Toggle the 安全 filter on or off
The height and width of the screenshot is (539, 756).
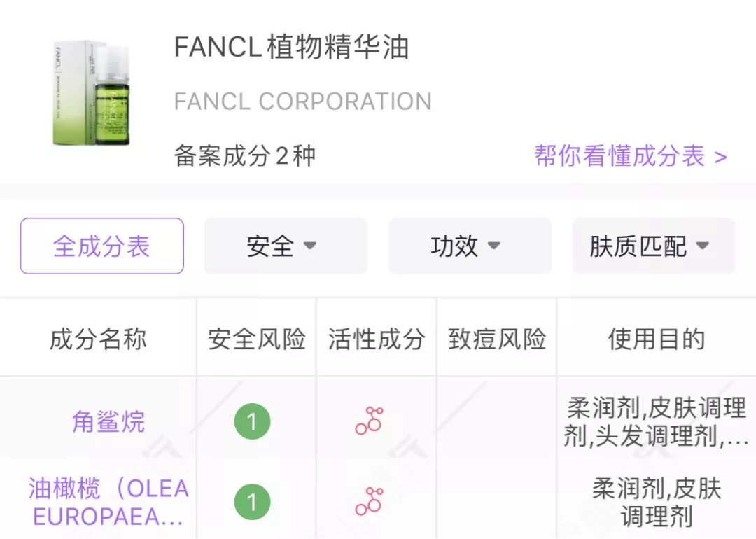coord(285,246)
